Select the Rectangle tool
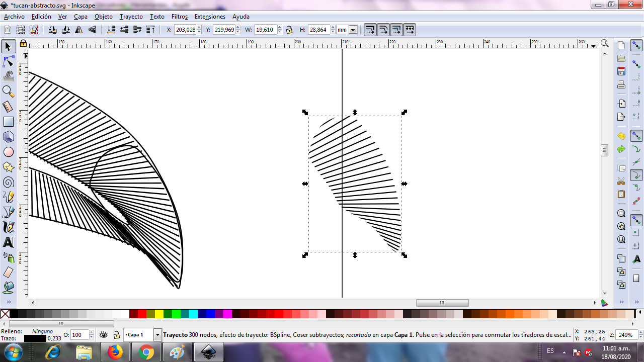The image size is (644, 362). coord(8,122)
